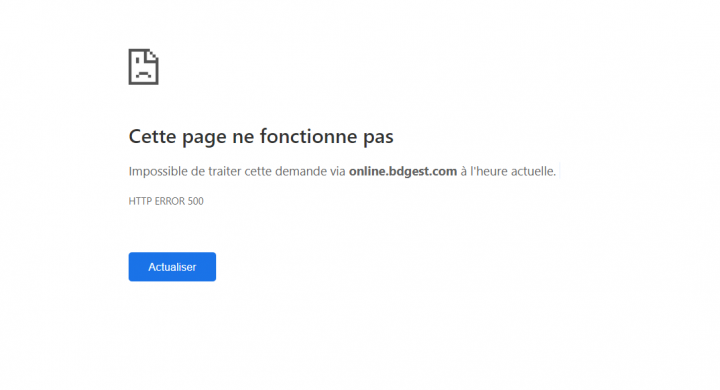Click the word "traiter" in the description
Viewport: 720px width, 390px height.
tap(225, 171)
